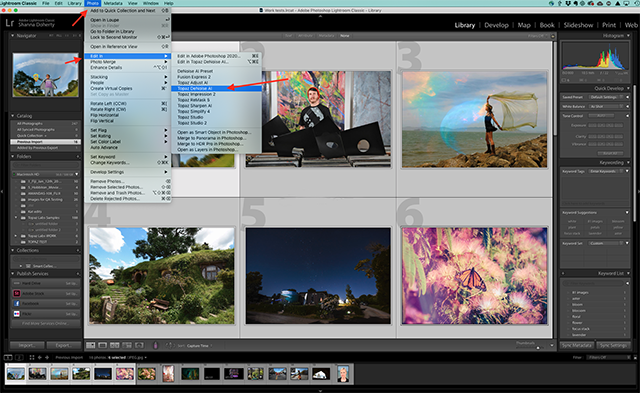Image resolution: width=640 pixels, height=393 pixels.
Task: Open the Keyword Set Custom dropdown
Action: point(607,243)
